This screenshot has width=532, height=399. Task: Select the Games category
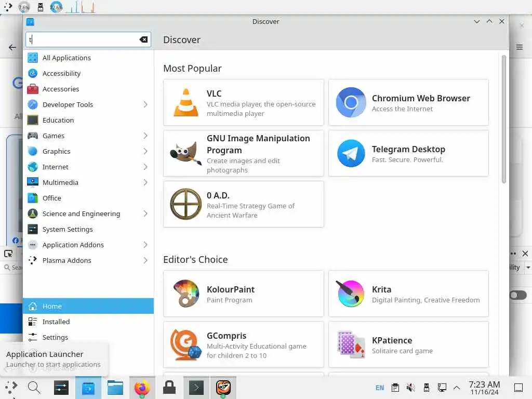(88, 136)
